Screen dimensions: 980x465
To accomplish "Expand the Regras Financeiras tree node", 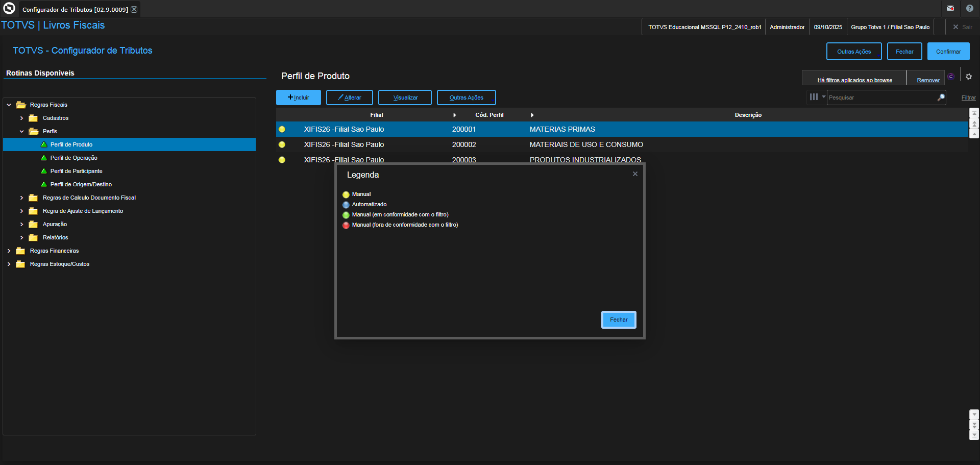I will [9, 251].
